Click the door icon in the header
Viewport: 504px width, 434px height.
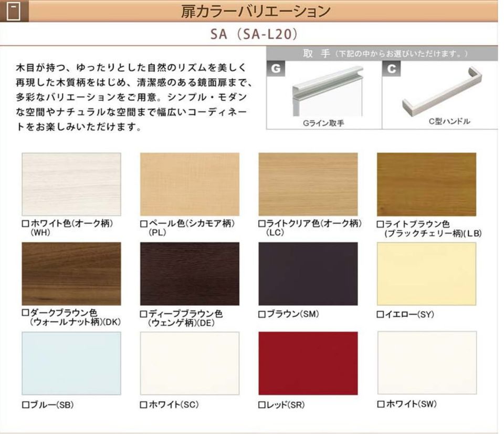pyautogui.click(x=13, y=11)
